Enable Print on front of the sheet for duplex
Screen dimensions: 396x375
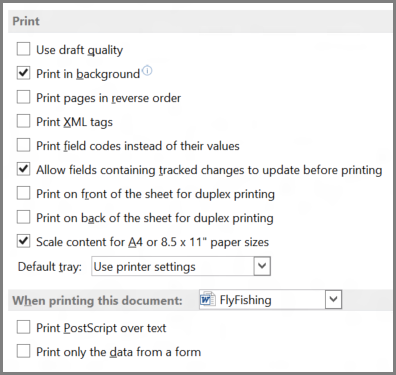click(x=23, y=193)
